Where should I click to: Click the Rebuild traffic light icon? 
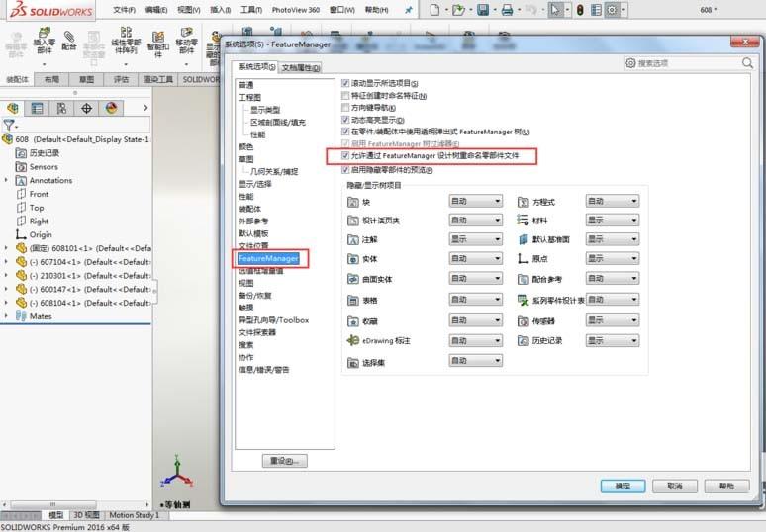click(x=580, y=10)
